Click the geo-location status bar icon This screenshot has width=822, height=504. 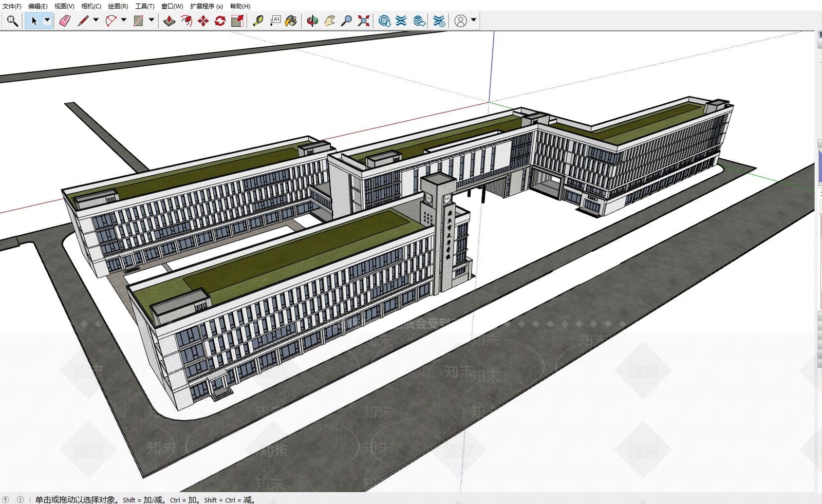click(x=6, y=499)
